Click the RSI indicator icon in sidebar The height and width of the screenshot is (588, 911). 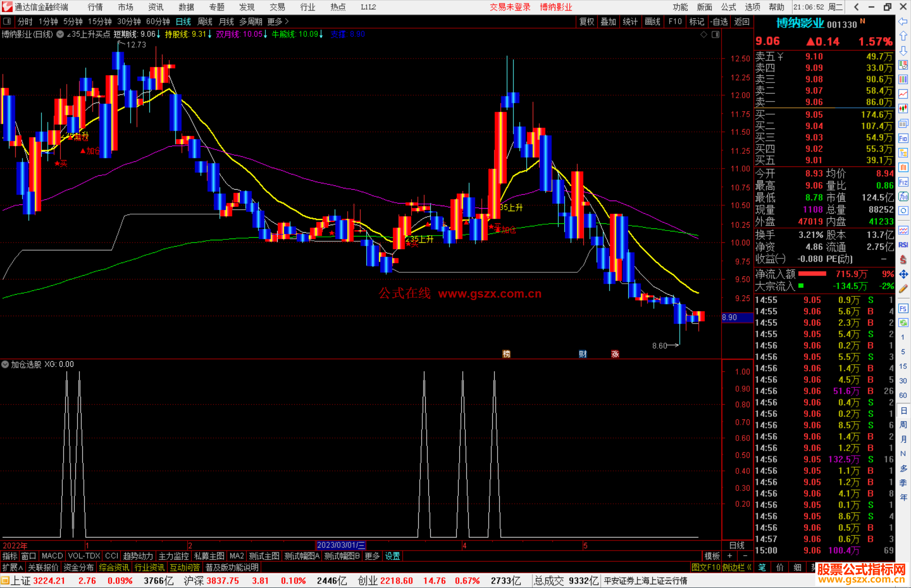coord(903,245)
